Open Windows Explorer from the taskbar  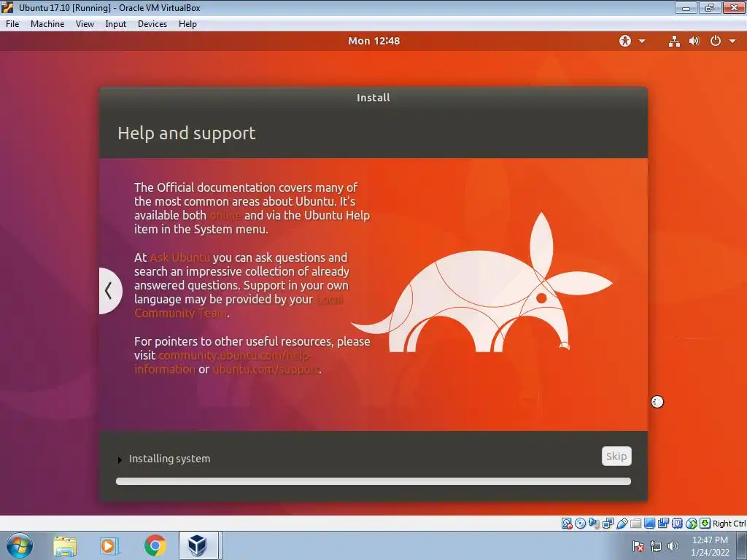point(65,546)
